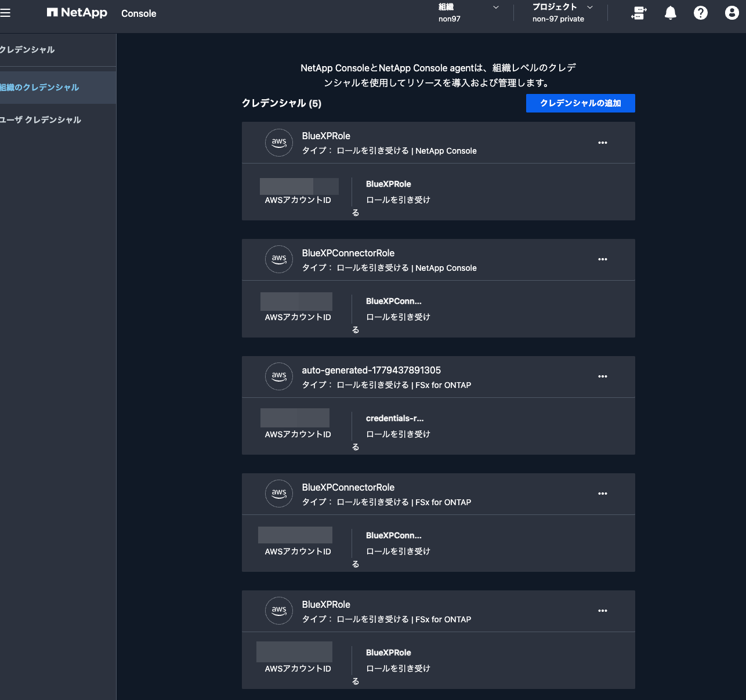Click the NetApp logo
Image resolution: width=746 pixels, height=700 pixels.
click(77, 13)
